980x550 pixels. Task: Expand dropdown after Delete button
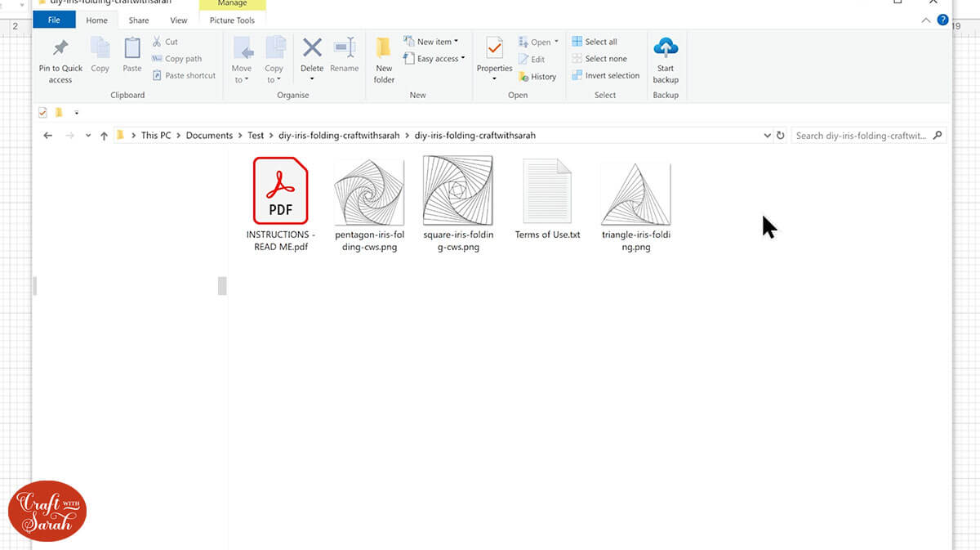[312, 79]
